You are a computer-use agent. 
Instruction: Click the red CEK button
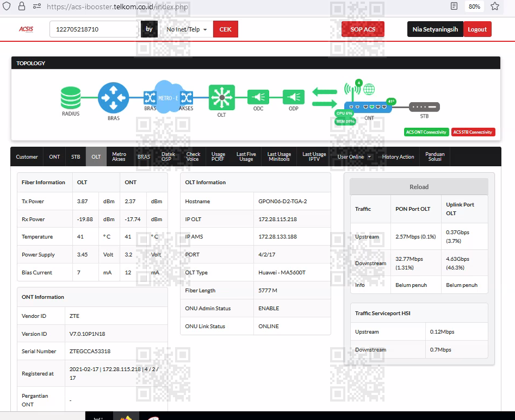pyautogui.click(x=225, y=29)
